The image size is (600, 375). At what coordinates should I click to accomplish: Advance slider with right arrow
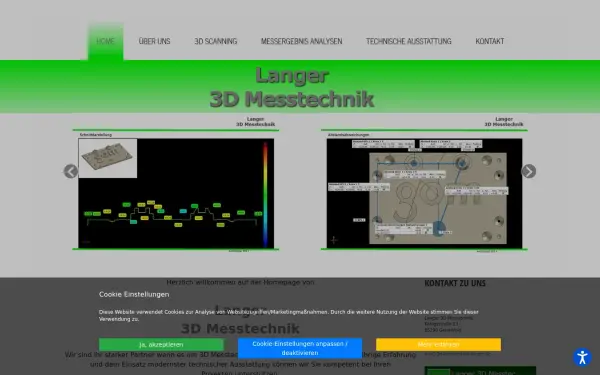coord(528,171)
